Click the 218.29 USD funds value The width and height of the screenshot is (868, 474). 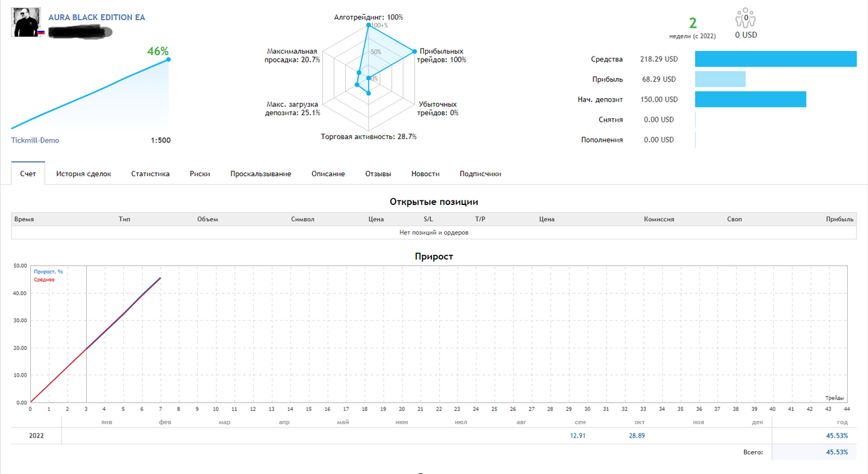tap(659, 59)
